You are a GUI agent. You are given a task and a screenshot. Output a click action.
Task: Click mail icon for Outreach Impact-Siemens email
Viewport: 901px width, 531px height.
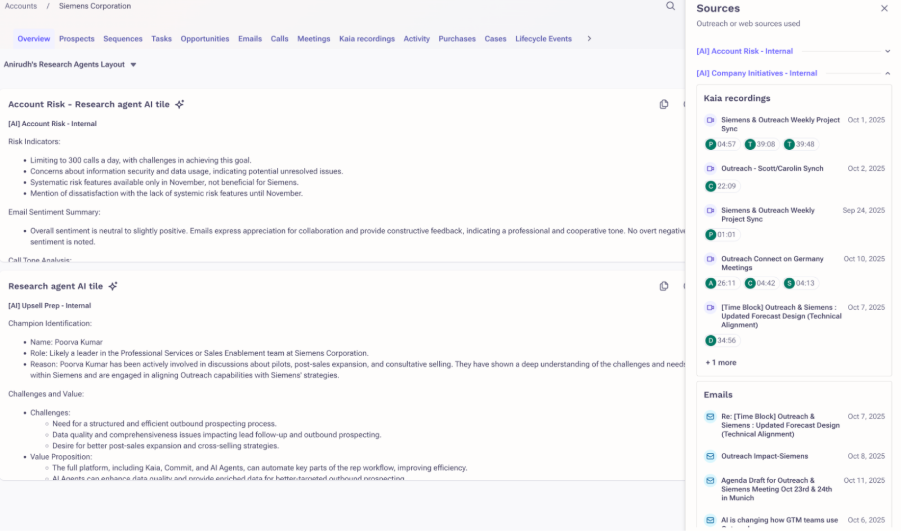pyautogui.click(x=710, y=456)
